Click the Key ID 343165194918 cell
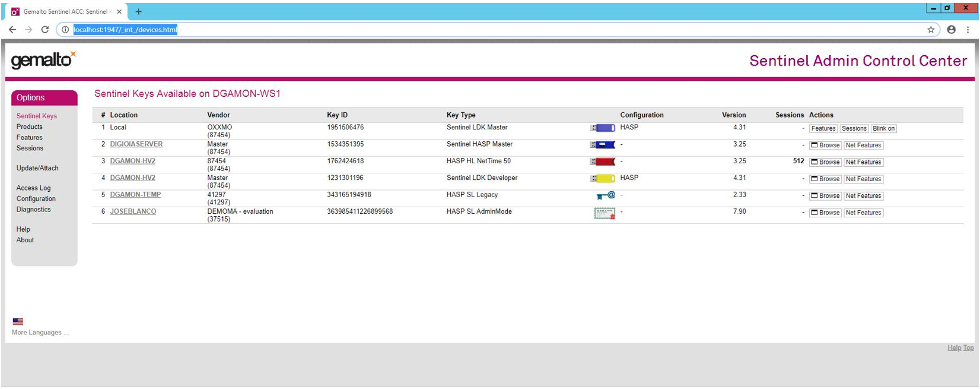 [349, 195]
